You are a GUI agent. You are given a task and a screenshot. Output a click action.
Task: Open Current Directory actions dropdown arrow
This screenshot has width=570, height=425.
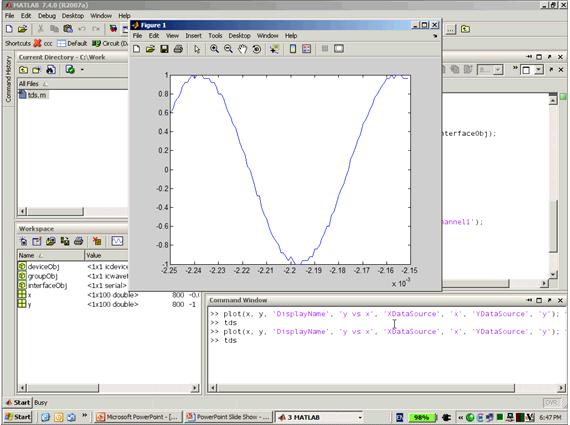coord(82,70)
